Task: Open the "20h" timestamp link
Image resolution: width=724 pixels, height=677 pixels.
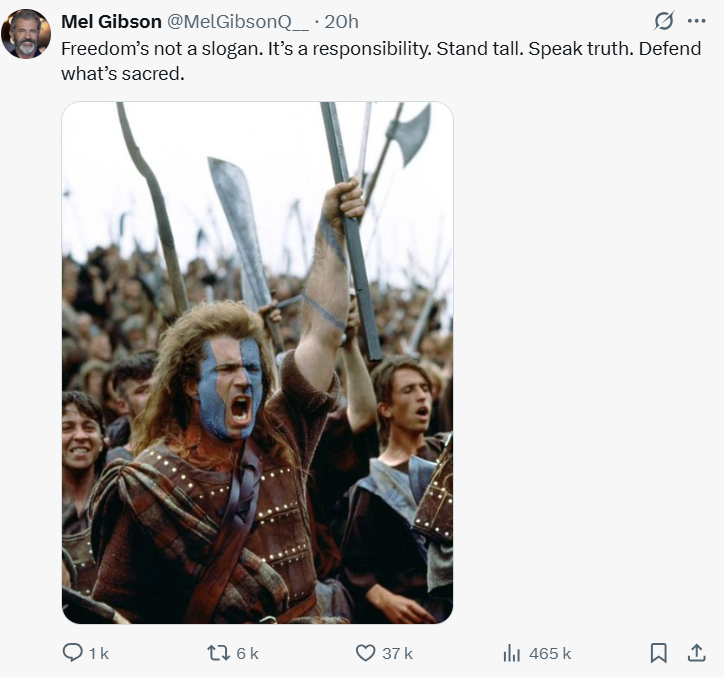Action: 341,21
